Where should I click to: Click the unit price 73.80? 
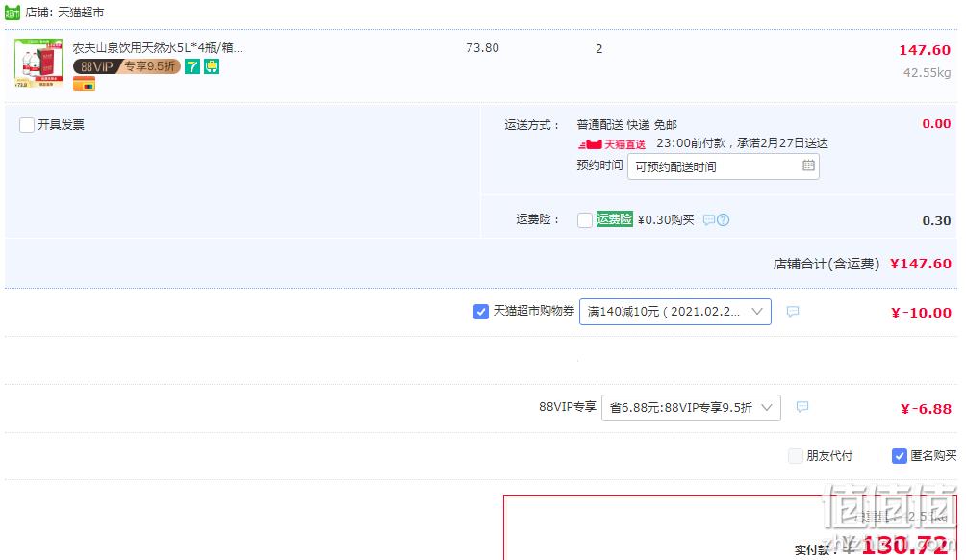point(482,48)
